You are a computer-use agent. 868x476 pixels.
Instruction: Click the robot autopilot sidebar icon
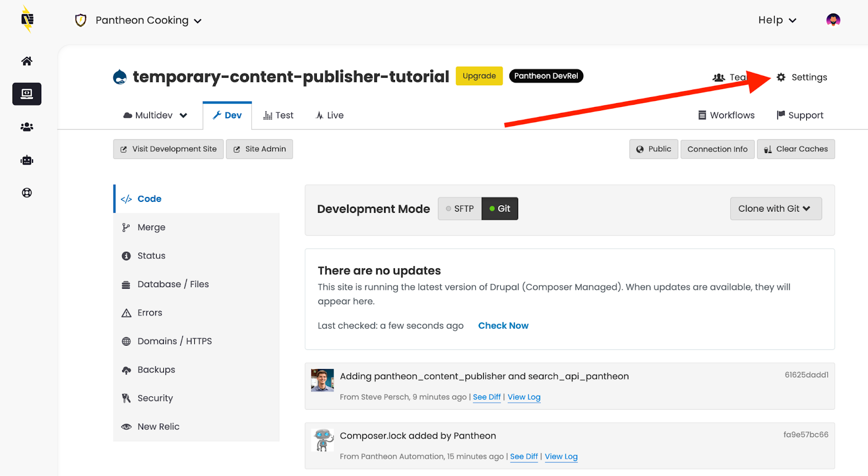coord(27,160)
